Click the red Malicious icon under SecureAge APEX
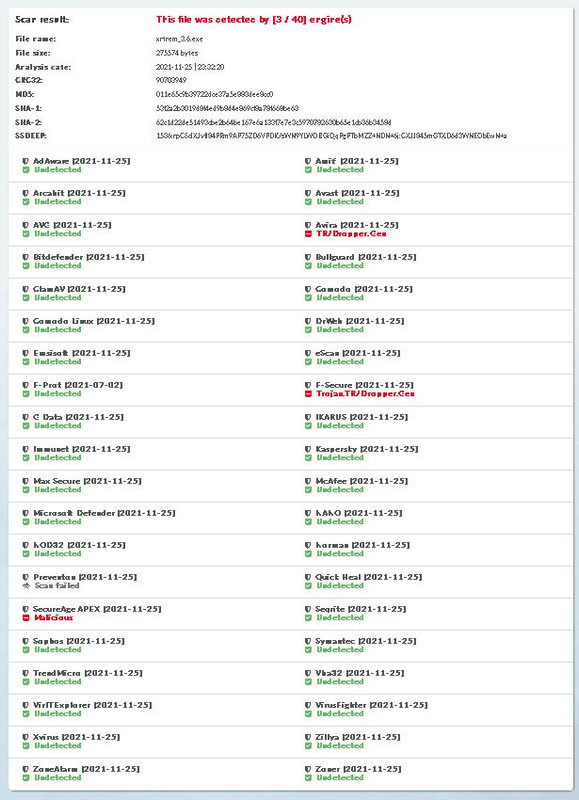Image resolution: width=579 pixels, height=800 pixels. pos(26,618)
